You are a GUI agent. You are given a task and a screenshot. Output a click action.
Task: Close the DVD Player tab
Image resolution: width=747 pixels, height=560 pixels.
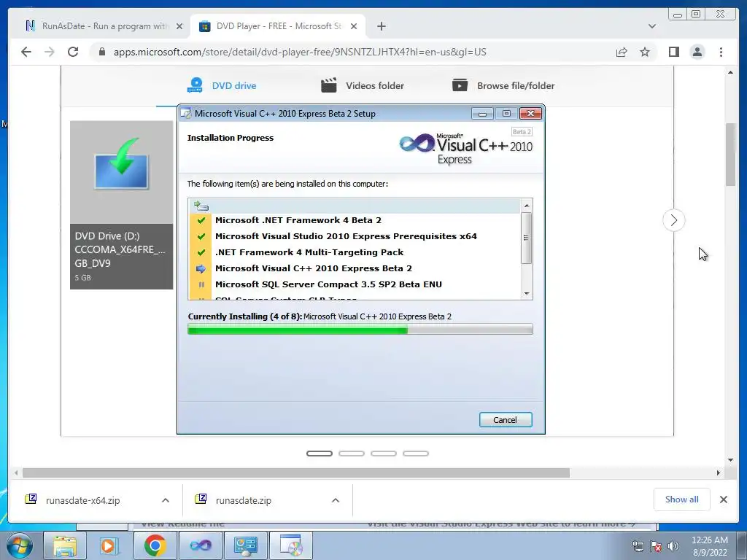point(354,26)
